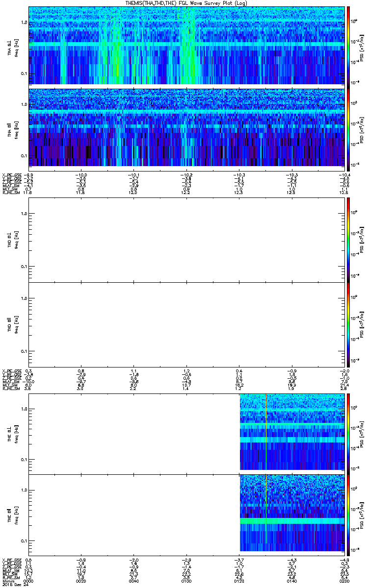Click the 'THE B∥ freq [Hz]' axis label

[x=13, y=514]
